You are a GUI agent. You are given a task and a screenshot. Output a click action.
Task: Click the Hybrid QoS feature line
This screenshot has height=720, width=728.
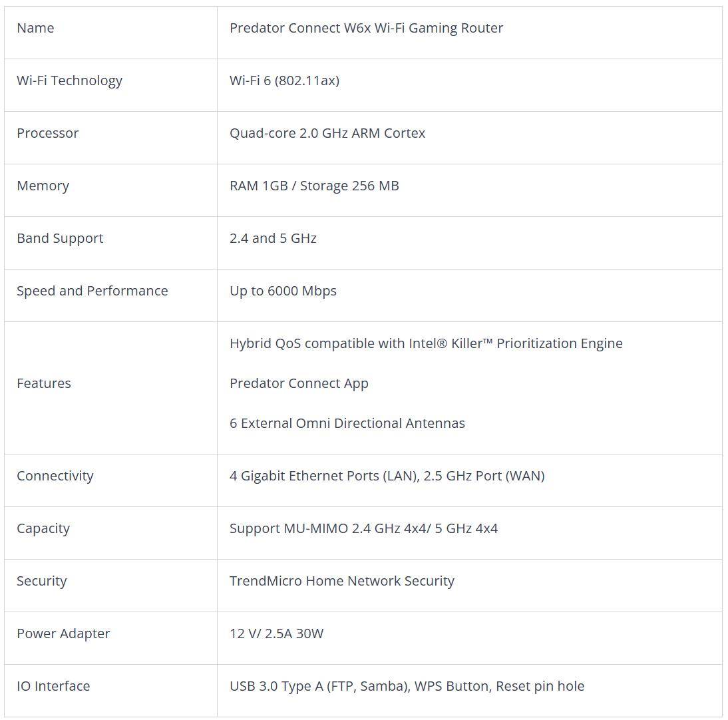click(426, 343)
